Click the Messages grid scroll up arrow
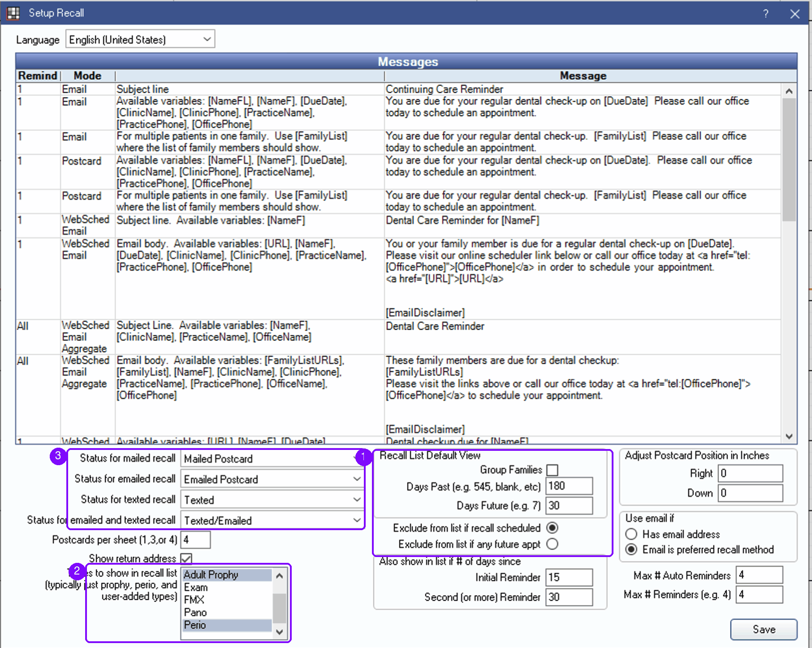 point(789,91)
